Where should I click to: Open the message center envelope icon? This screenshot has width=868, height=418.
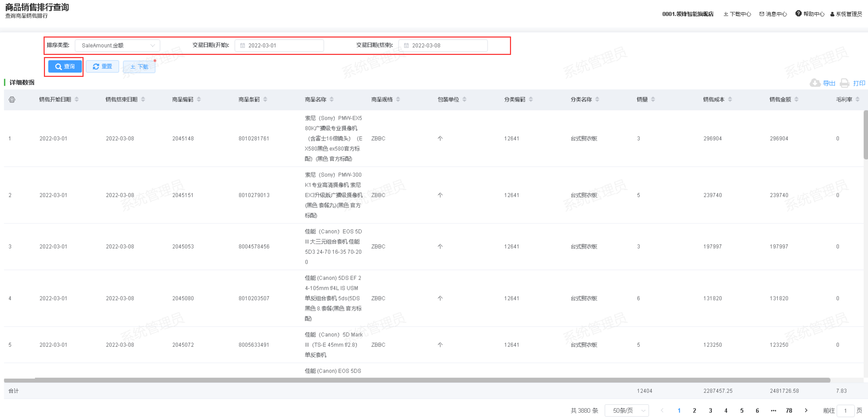761,14
